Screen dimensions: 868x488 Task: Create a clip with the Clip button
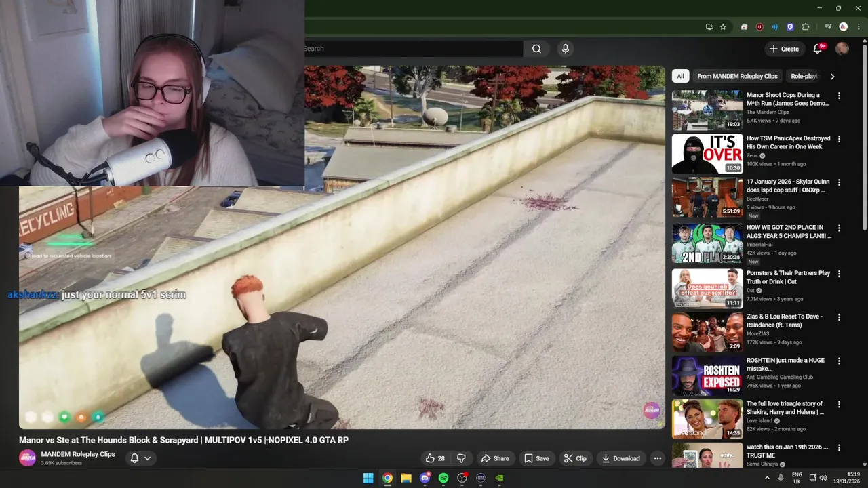[x=575, y=458]
